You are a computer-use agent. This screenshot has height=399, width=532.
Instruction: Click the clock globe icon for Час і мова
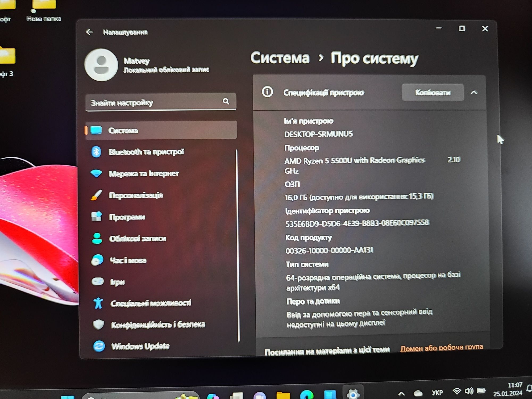(x=97, y=260)
